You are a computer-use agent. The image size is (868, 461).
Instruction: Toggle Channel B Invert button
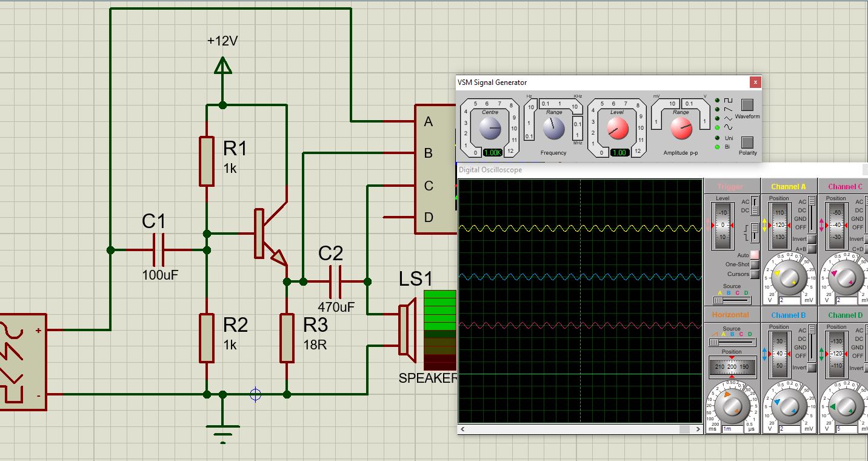point(812,368)
